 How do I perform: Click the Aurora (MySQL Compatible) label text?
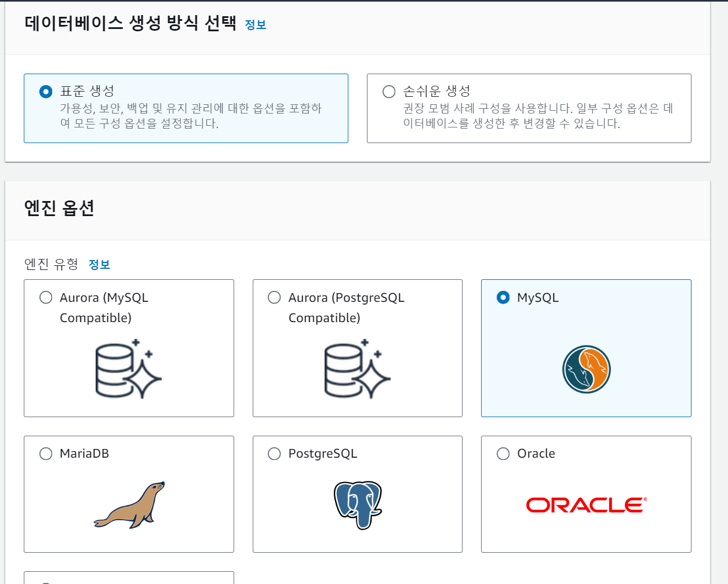tap(104, 308)
